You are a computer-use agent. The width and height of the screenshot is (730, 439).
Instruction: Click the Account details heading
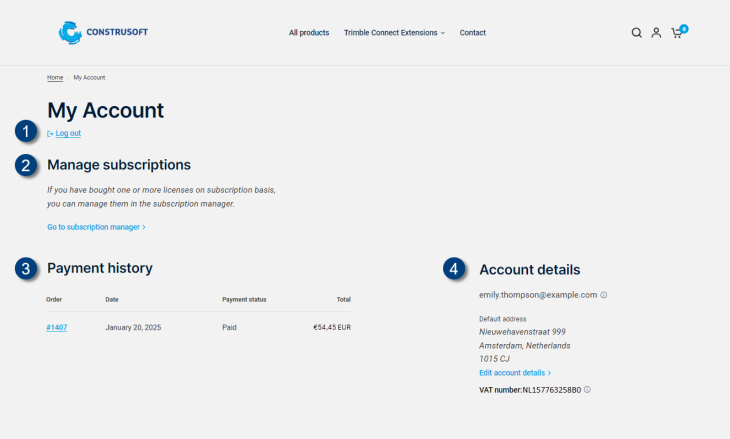[530, 270]
